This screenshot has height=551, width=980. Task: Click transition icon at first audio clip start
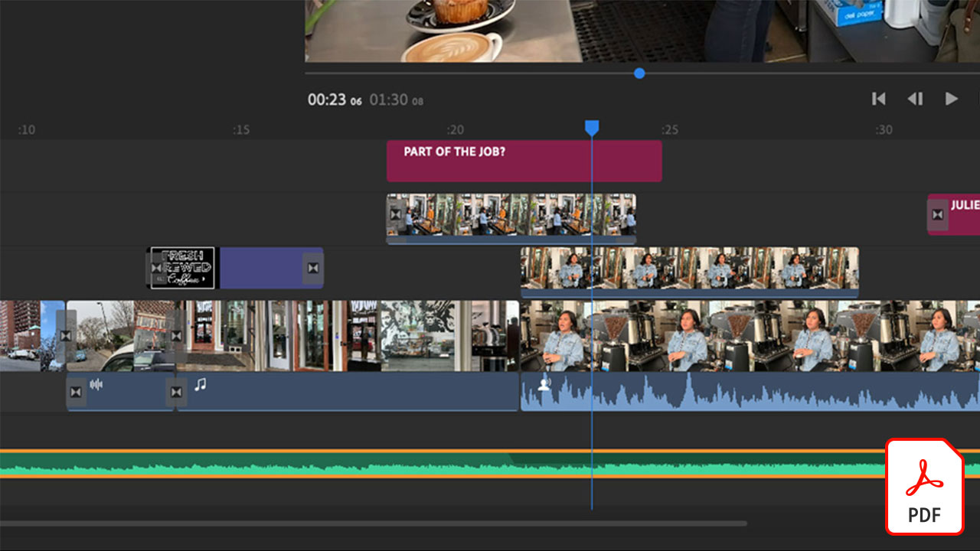(x=75, y=392)
